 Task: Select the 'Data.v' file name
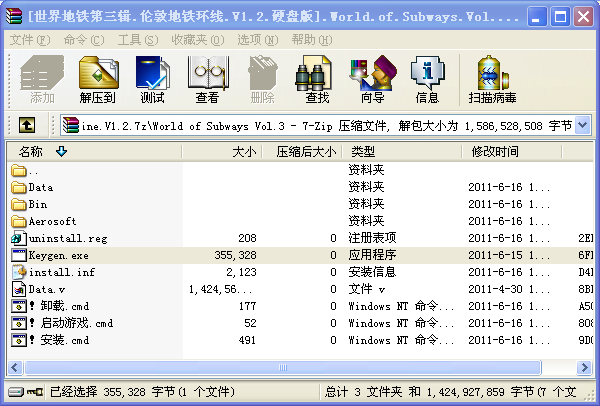click(47, 289)
